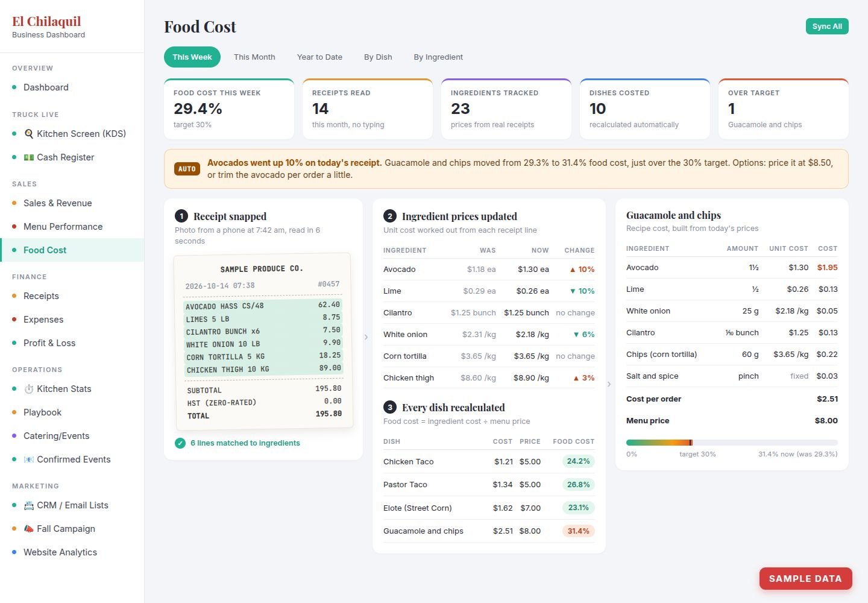Click the Avocado 10% increase change value

pos(582,270)
